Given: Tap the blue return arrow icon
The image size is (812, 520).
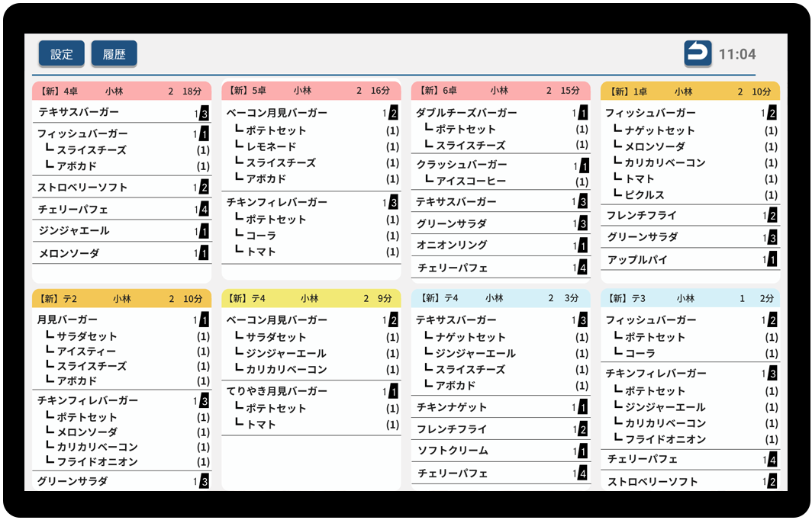Looking at the screenshot, I should point(698,53).
